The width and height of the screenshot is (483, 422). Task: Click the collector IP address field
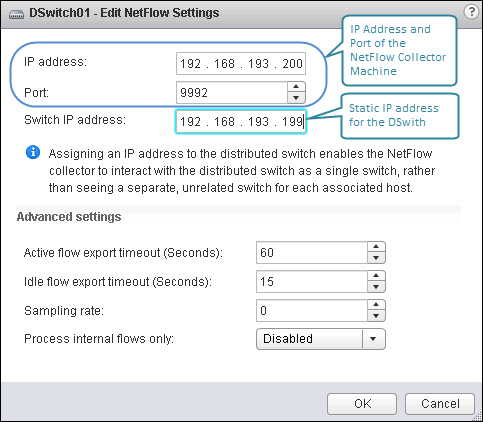tap(241, 63)
